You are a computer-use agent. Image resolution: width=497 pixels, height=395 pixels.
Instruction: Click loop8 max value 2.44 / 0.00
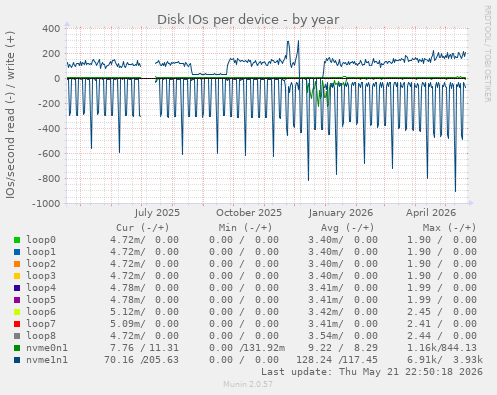point(442,336)
